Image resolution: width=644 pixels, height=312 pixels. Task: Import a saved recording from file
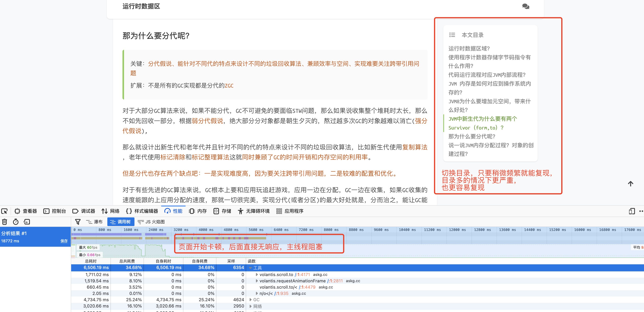tap(27, 222)
